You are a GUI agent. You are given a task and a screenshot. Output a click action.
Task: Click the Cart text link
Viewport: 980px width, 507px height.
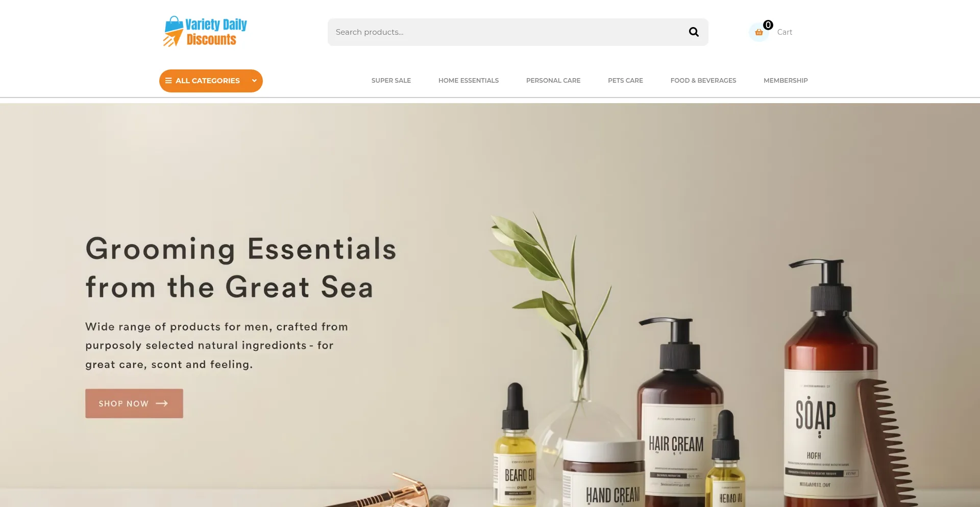785,32
